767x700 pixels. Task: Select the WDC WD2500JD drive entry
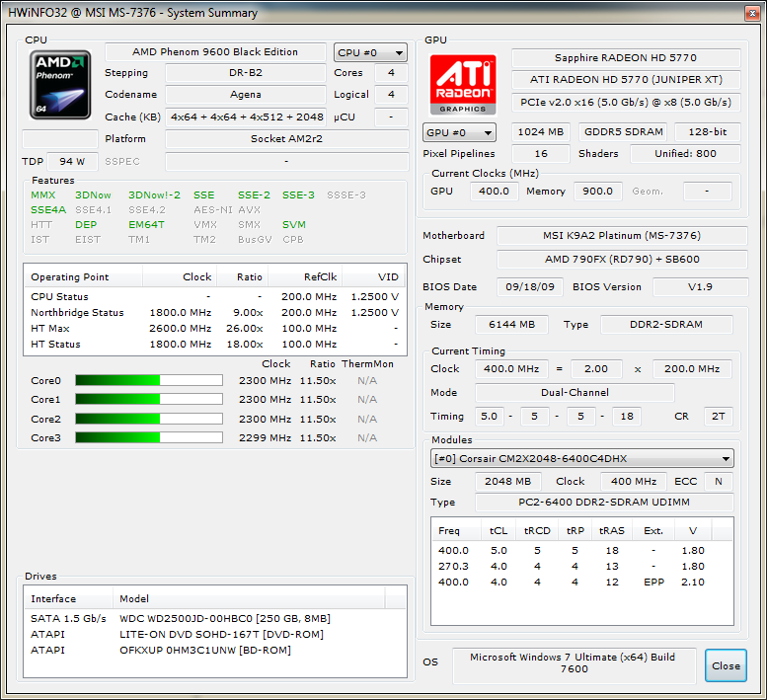pos(224,618)
